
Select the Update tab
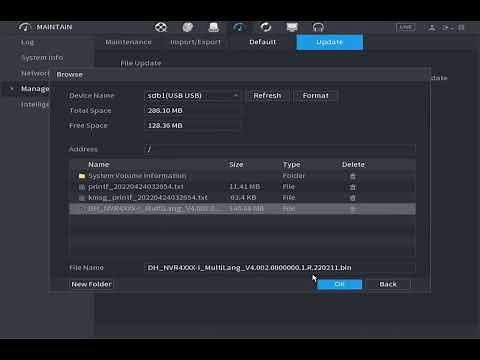click(x=330, y=42)
